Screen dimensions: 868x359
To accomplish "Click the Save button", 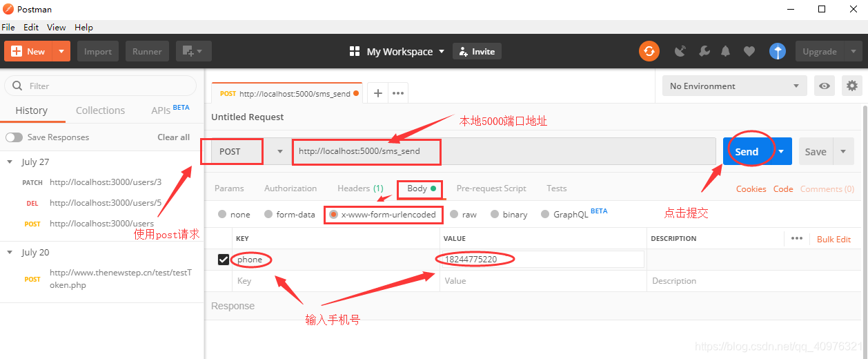I will coord(816,151).
